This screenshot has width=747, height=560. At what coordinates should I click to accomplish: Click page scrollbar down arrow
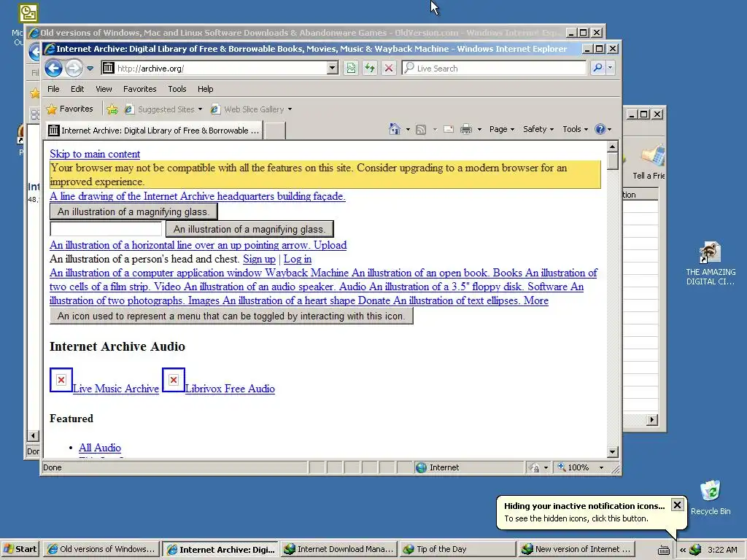[x=613, y=451]
